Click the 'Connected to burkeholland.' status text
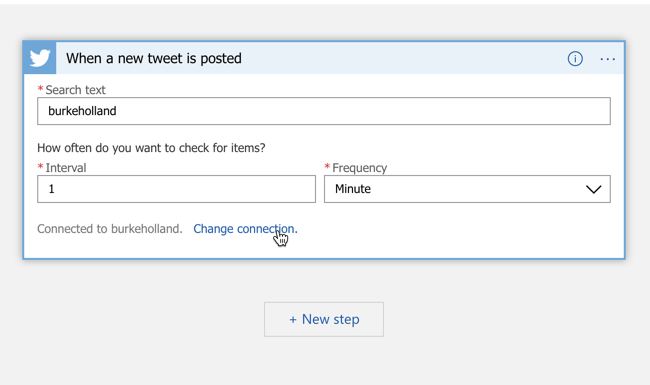 [110, 229]
